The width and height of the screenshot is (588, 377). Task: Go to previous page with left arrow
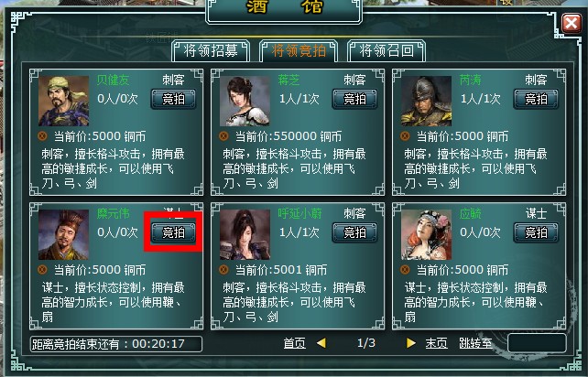[x=321, y=343]
